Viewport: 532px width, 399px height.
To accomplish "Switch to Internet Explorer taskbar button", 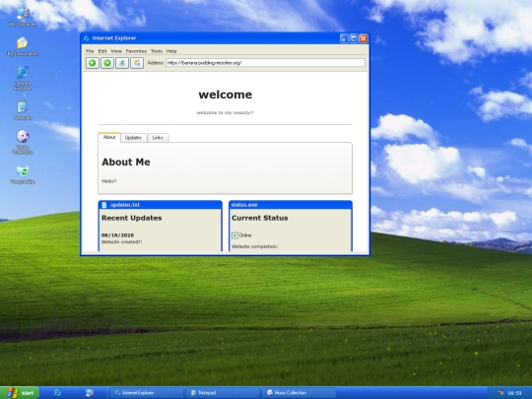I will point(146,393).
